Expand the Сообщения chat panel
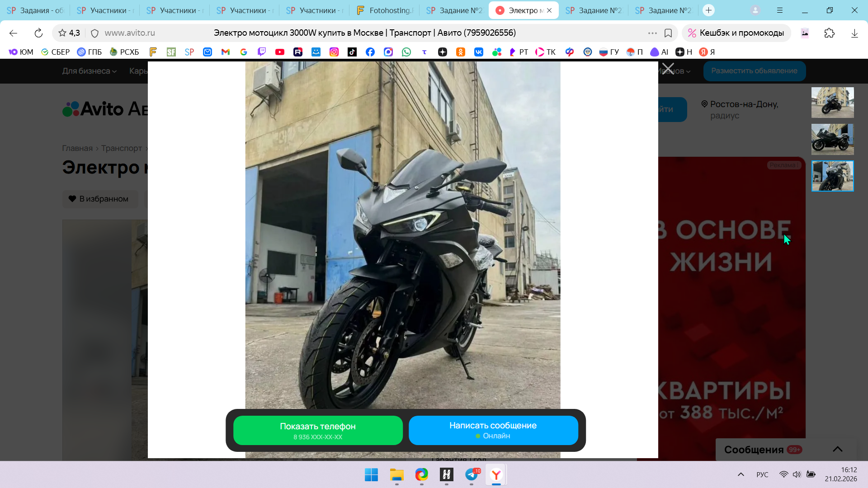 837,449
